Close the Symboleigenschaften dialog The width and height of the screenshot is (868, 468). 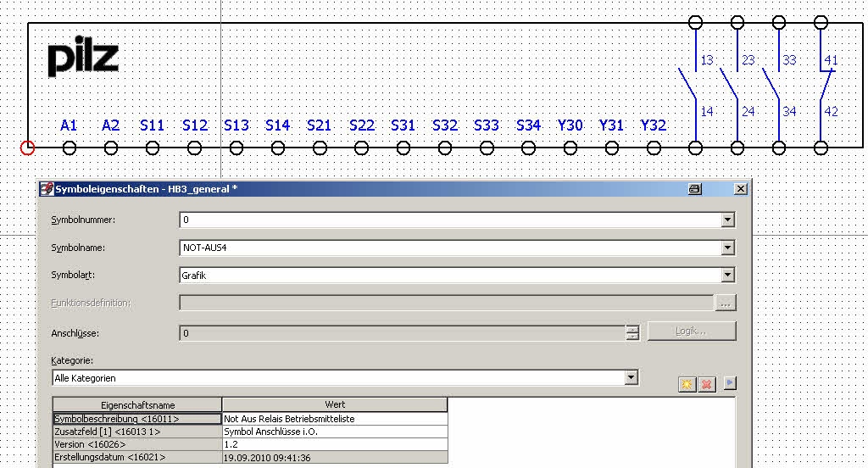pos(741,189)
